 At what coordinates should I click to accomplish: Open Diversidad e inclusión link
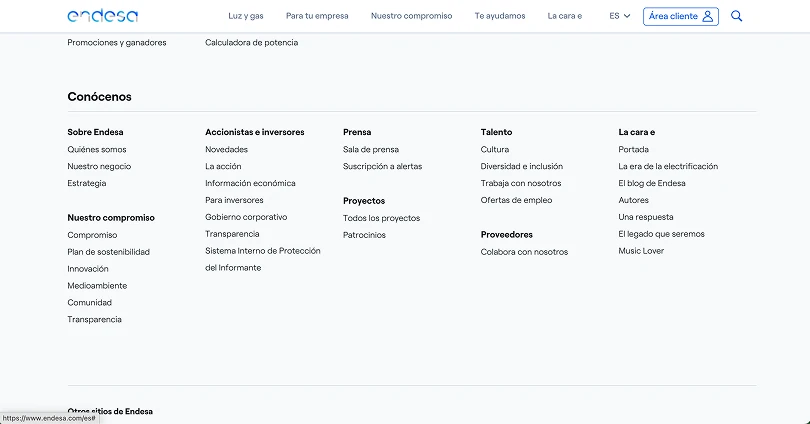click(x=522, y=166)
